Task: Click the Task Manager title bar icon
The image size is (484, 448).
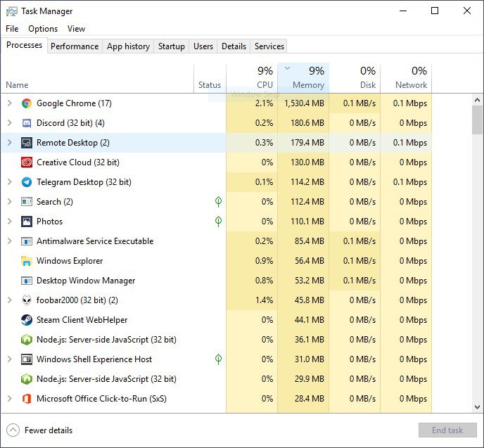Action: click(12, 11)
